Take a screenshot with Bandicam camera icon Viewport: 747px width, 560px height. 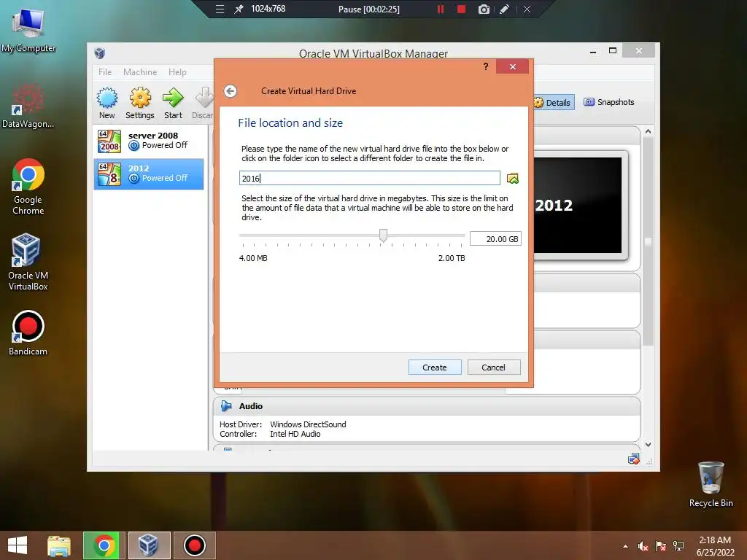coord(484,9)
